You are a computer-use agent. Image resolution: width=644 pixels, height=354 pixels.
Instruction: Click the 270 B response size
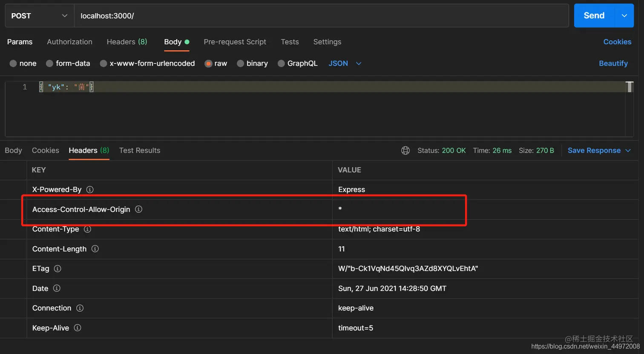click(545, 150)
